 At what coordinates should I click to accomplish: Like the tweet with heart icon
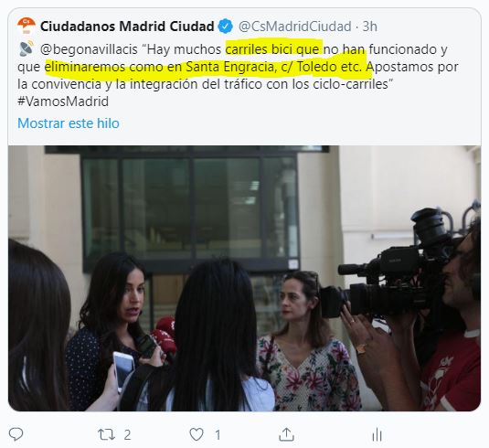tap(197, 434)
